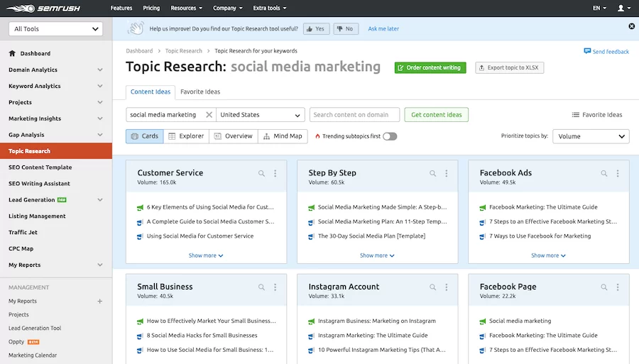Click megaphone icon beside 6 Key Elements headline
The image size is (639, 364).
tap(140, 208)
